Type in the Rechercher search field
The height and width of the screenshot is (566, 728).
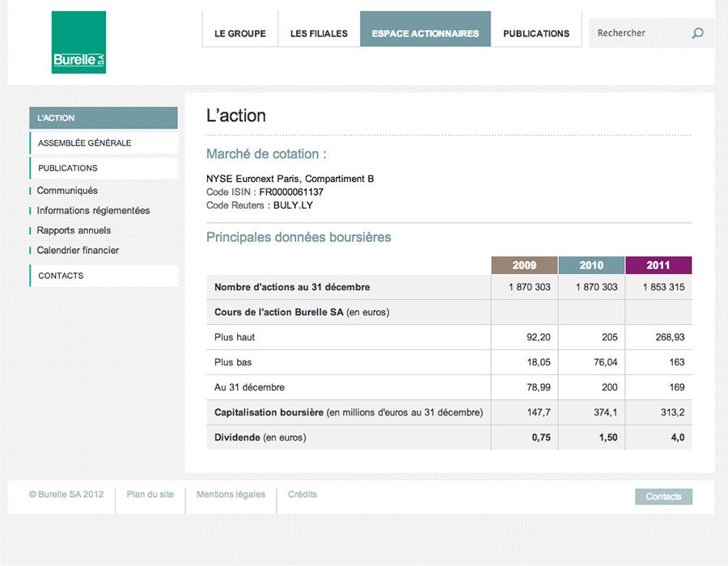pyautogui.click(x=639, y=33)
